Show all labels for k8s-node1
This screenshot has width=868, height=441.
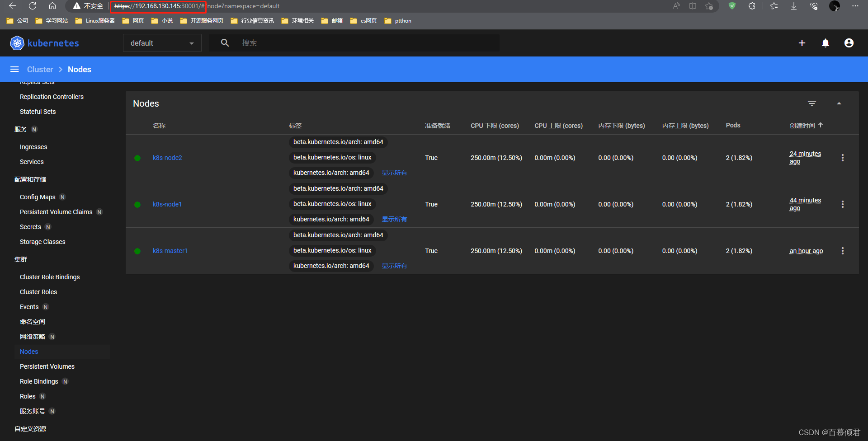tap(394, 219)
